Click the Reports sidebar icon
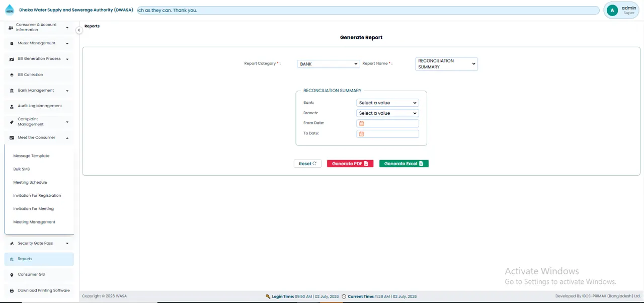 tap(12, 259)
